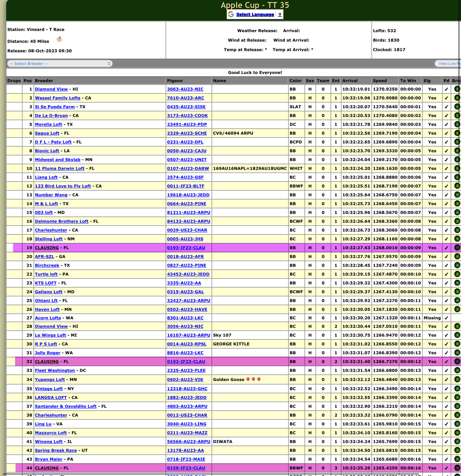
Task: Open the Select Breeder dropdown
Action: click(60, 64)
